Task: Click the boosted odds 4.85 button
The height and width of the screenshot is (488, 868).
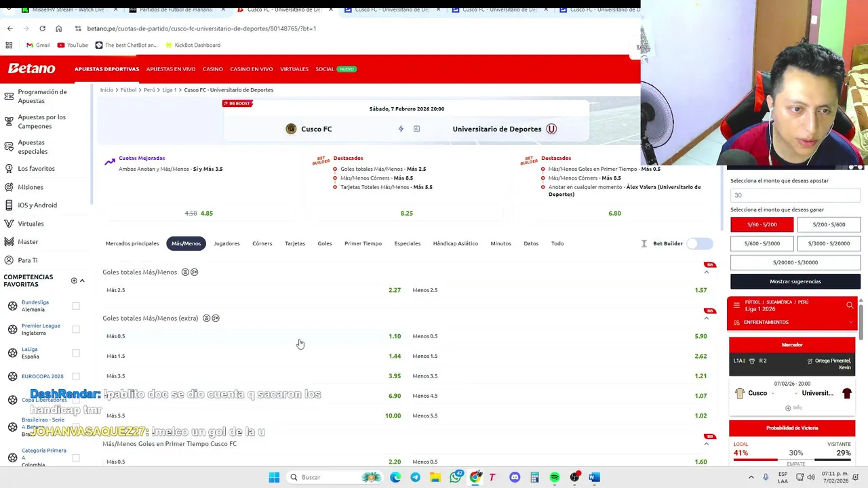Action: [206, 213]
